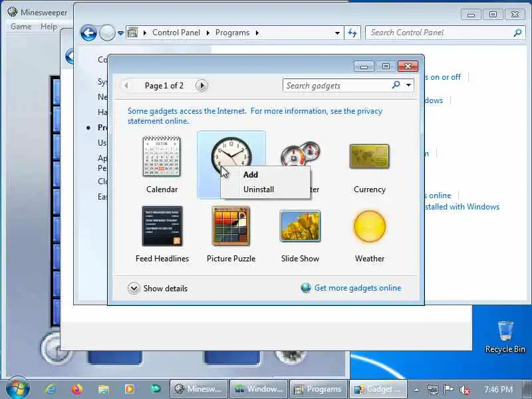Click the globe icon beside Get more gadgets
Image resolution: width=532 pixels, height=399 pixels.
point(306,288)
